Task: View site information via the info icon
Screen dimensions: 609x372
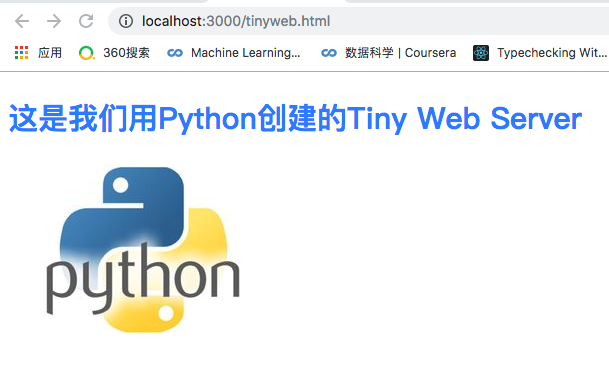Action: pyautogui.click(x=126, y=21)
